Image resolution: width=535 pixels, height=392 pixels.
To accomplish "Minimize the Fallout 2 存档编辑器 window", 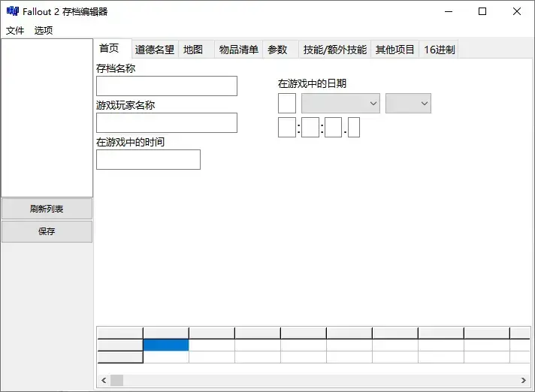I will point(449,11).
